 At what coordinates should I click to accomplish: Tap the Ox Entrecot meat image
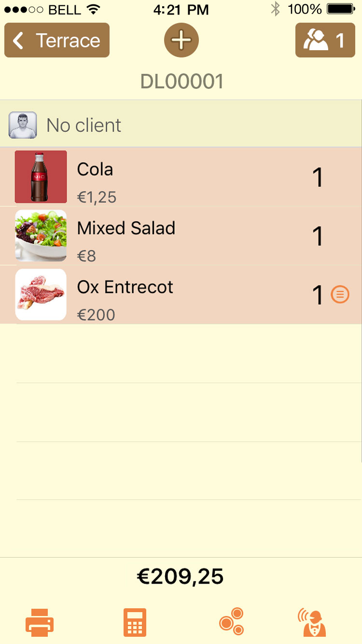41,294
